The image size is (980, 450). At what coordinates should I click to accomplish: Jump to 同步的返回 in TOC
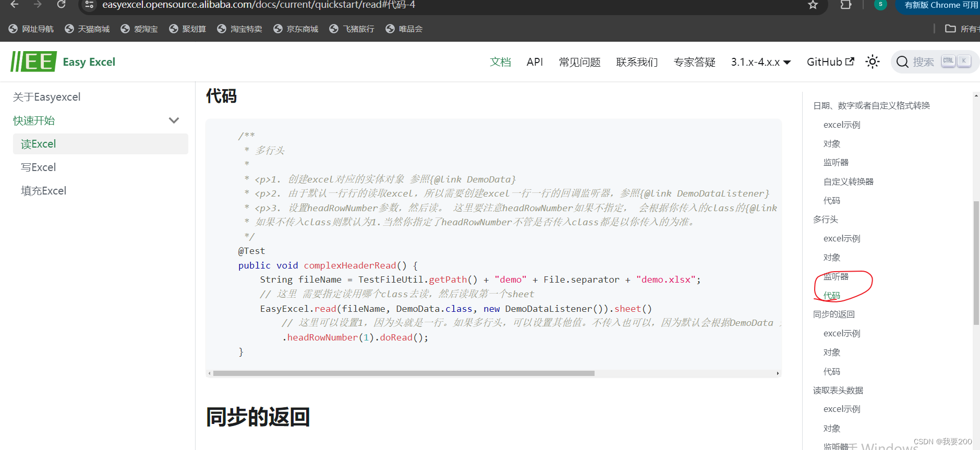[x=834, y=314]
